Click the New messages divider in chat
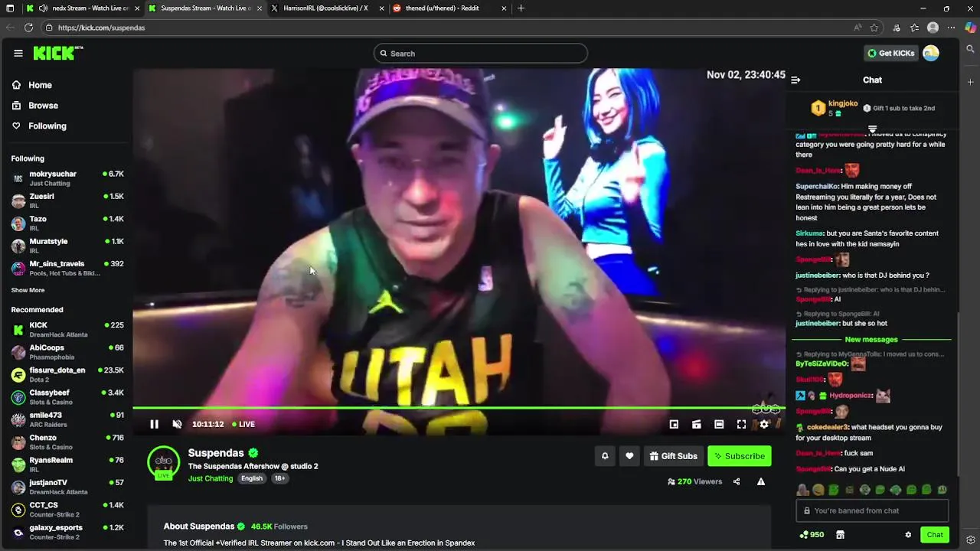The height and width of the screenshot is (551, 980). pyautogui.click(x=871, y=340)
